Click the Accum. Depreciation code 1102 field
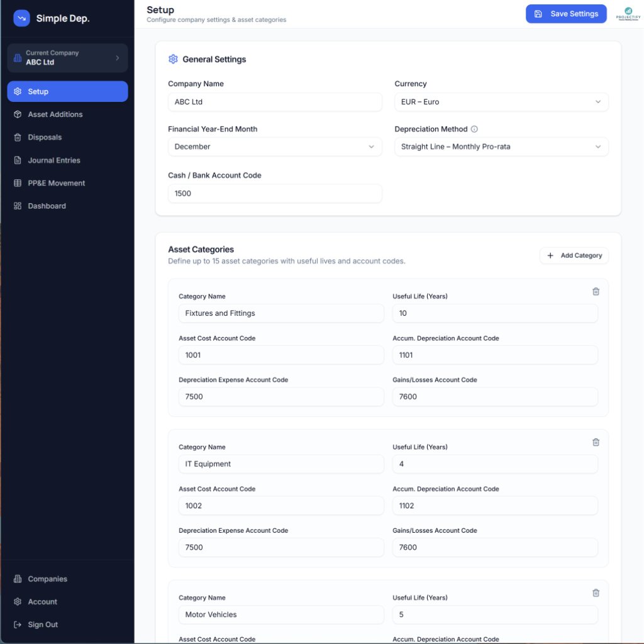The image size is (644, 644). tap(495, 506)
